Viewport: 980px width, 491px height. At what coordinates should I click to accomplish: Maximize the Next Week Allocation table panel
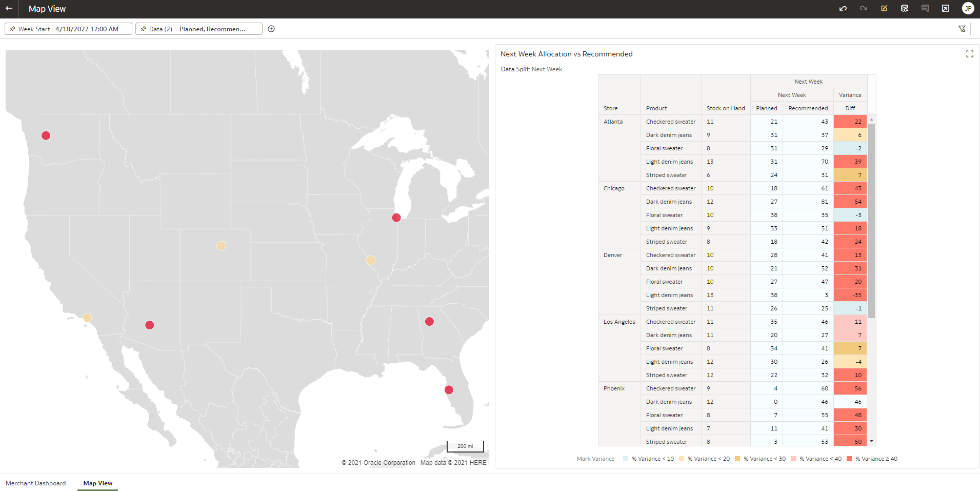click(969, 54)
